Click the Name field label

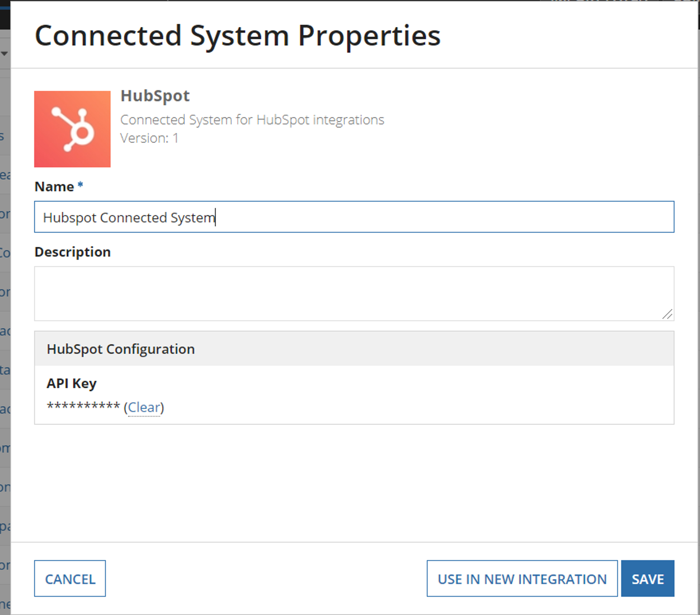tap(54, 187)
